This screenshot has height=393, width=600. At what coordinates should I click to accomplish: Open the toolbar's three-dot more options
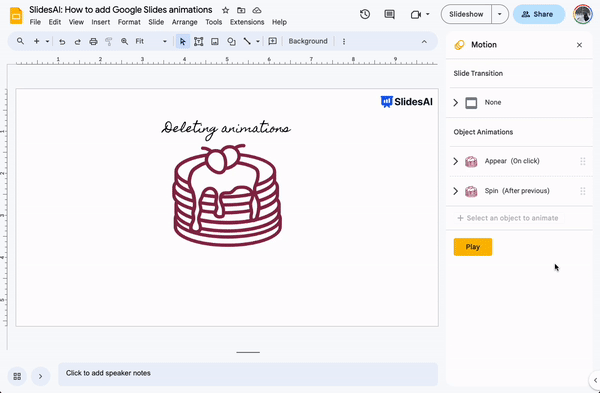tap(344, 41)
